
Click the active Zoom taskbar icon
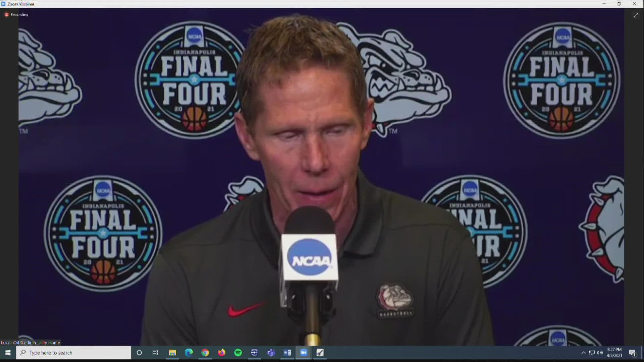coord(304,353)
